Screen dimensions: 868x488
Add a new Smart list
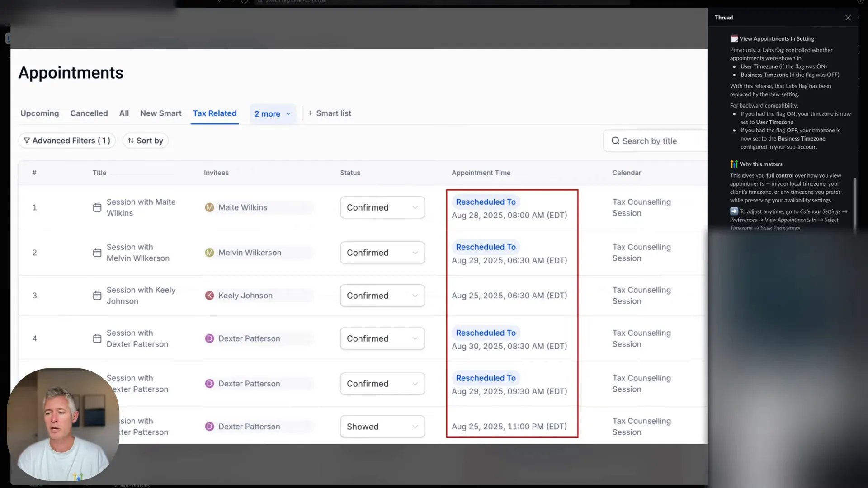tap(330, 113)
